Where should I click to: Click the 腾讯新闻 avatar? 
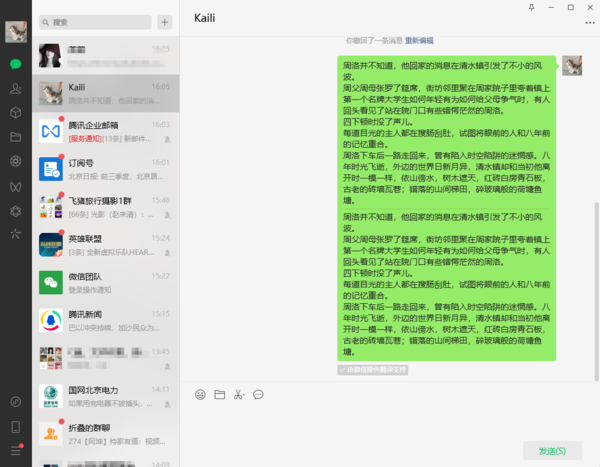[51, 320]
